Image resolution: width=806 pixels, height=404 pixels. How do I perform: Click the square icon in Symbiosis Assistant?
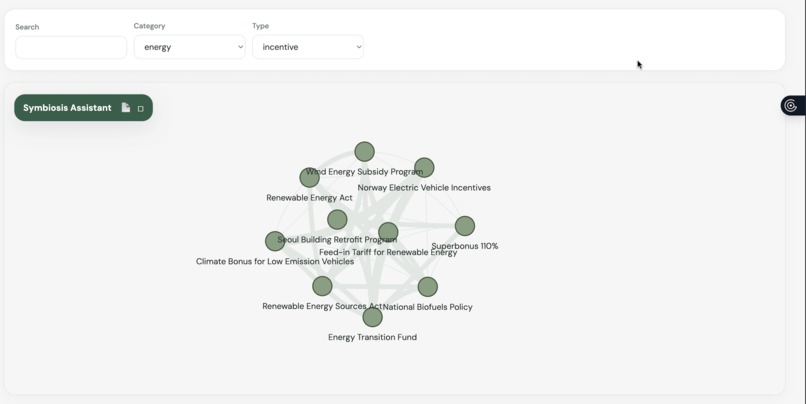click(140, 108)
